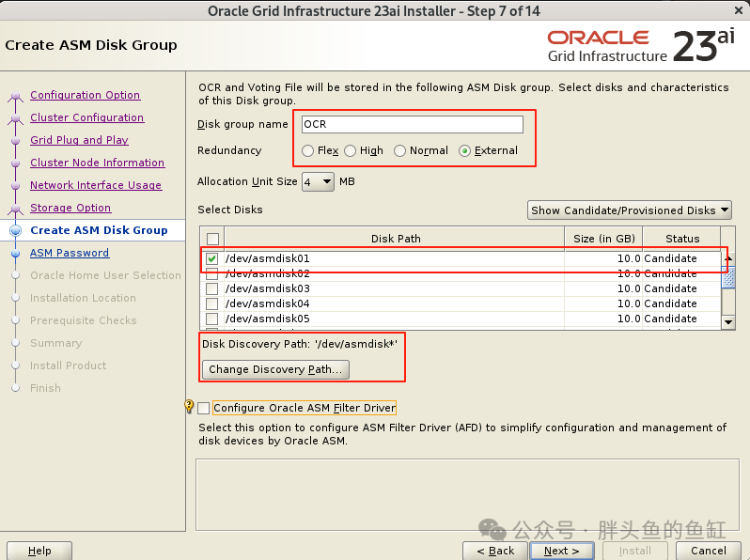The height and width of the screenshot is (560, 750).
Task: Select Create ASM Disk Group step
Action: pos(99,230)
